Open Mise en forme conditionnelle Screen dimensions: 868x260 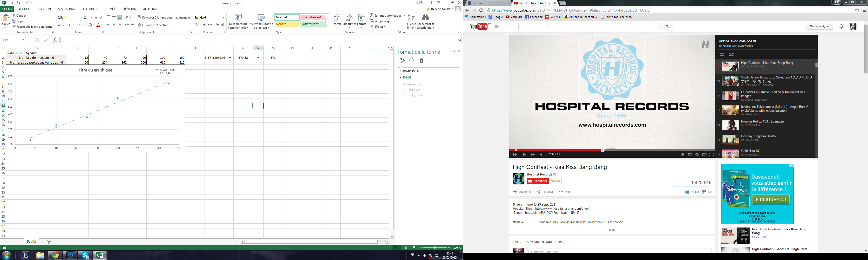[238, 21]
